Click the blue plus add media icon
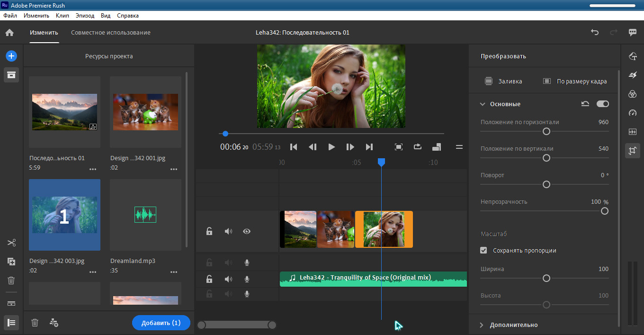Image resolution: width=644 pixels, height=335 pixels. 11,56
